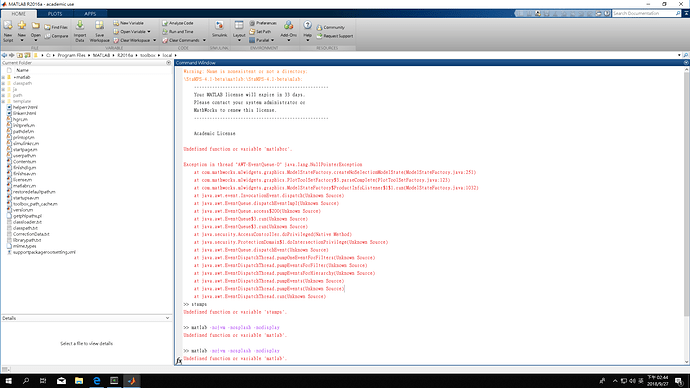Open the Command Window actions menu
Screen dimensions: 690x388
686,63
